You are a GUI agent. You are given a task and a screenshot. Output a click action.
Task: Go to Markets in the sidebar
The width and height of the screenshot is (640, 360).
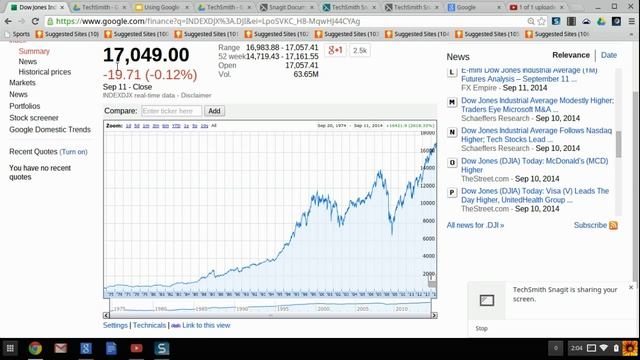pos(22,82)
